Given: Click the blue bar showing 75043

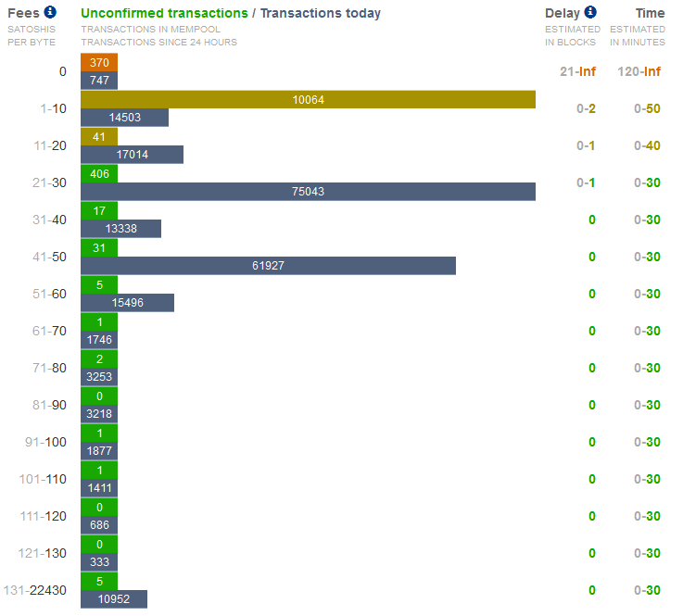Looking at the screenshot, I should tap(308, 192).
